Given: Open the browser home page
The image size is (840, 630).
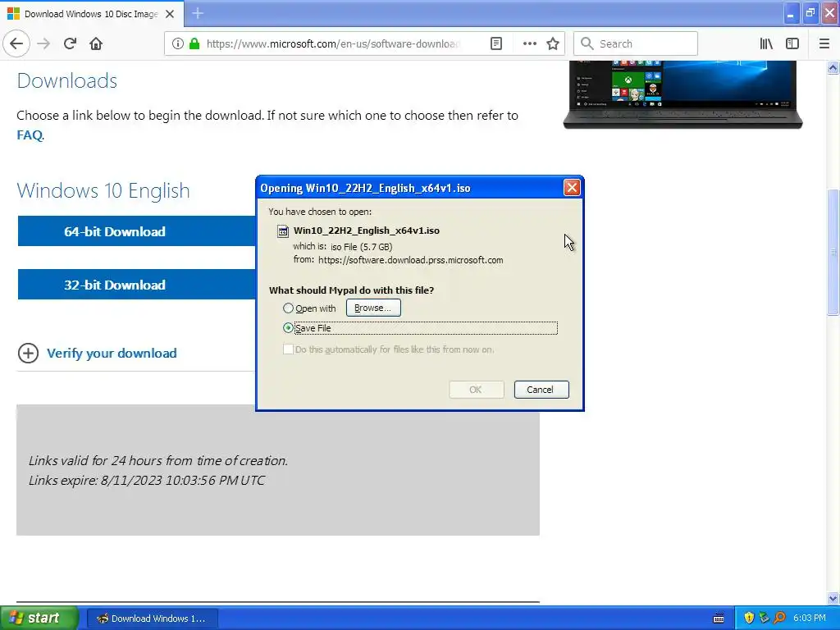Looking at the screenshot, I should pos(96,44).
